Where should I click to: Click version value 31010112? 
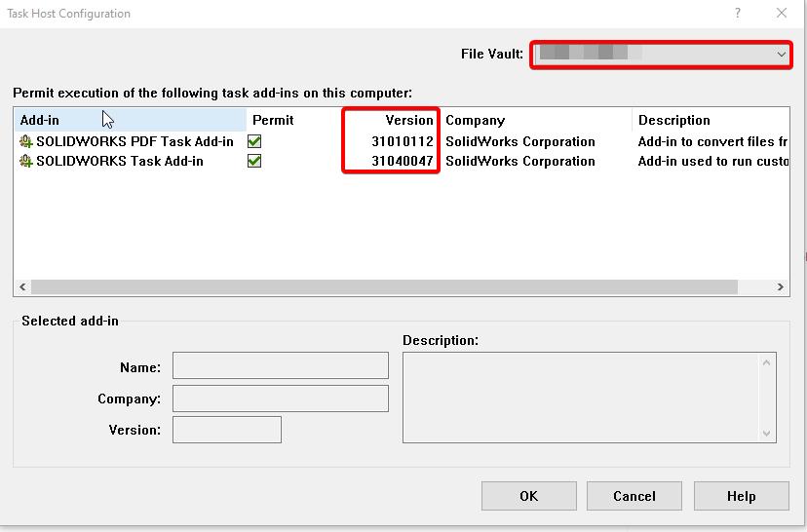tap(403, 141)
